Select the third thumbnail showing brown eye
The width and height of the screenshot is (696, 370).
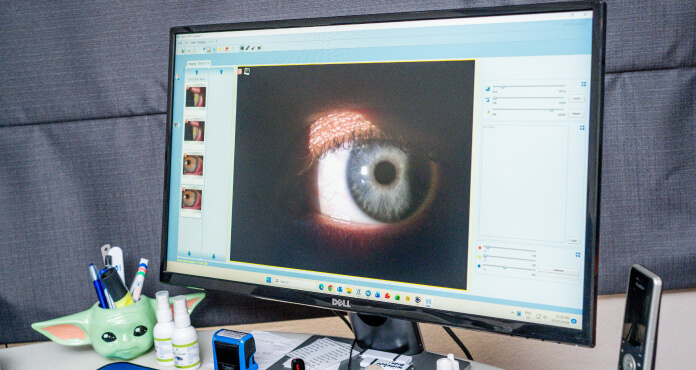[193, 165]
